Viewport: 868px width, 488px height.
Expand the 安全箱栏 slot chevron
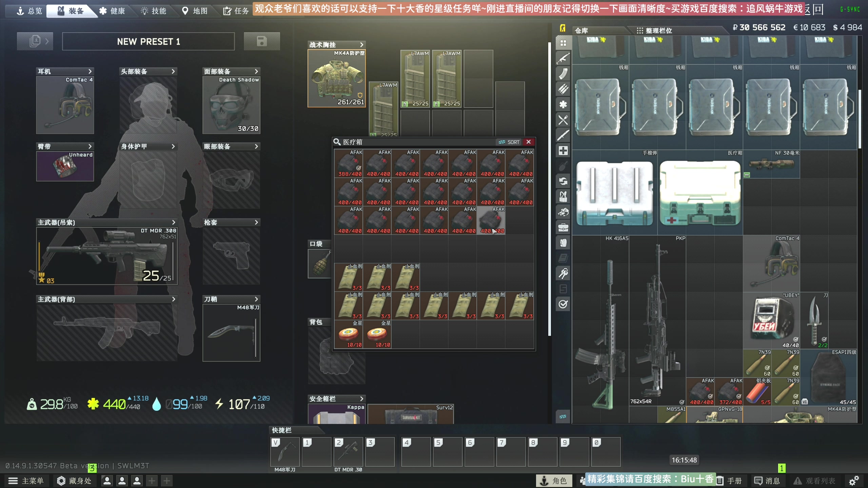362,399
